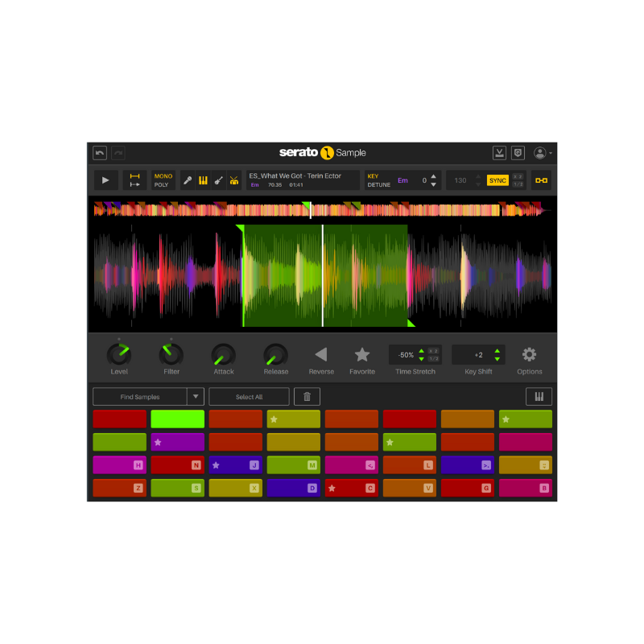Screen dimensions: 644x644
Task: Toggle the piano keys melody stem icon
Action: pyautogui.click(x=204, y=180)
